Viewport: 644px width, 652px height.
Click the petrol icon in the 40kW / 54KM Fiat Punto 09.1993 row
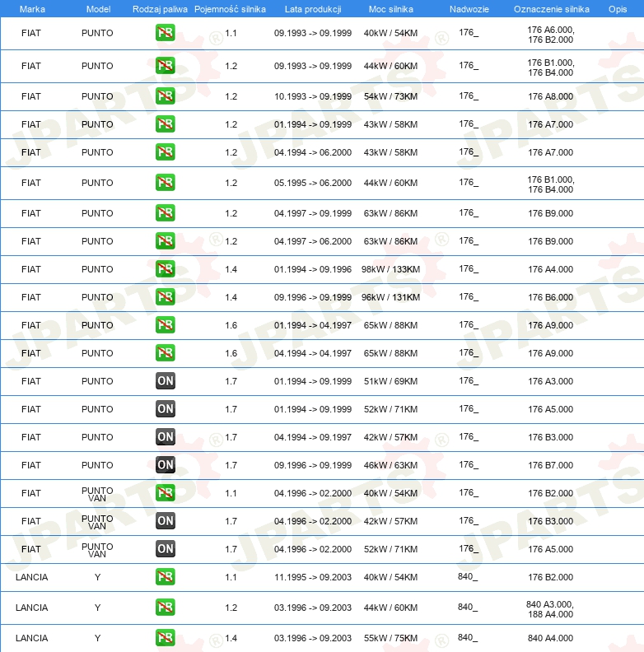pyautogui.click(x=166, y=33)
